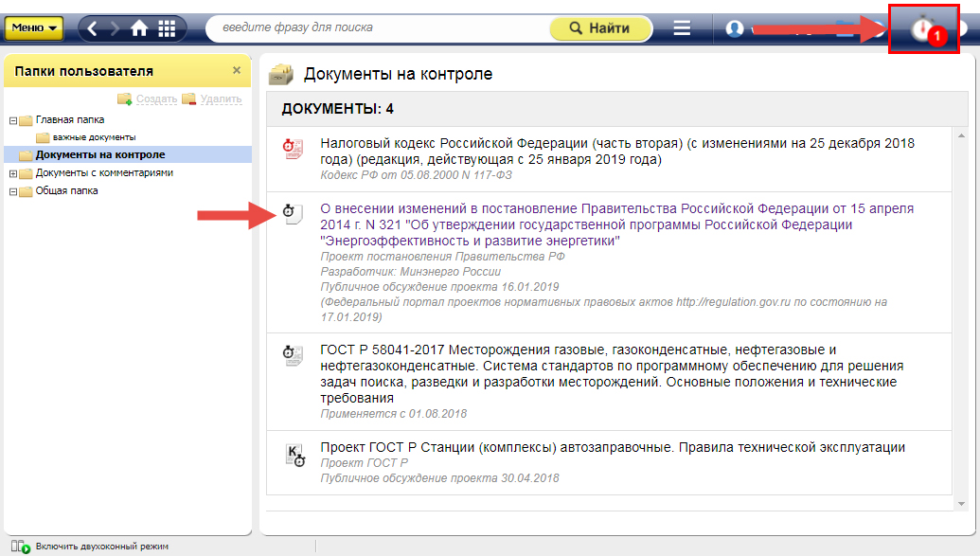The width and height of the screenshot is (980, 556).
Task: Select the важные документы subfolder
Action: point(94,137)
